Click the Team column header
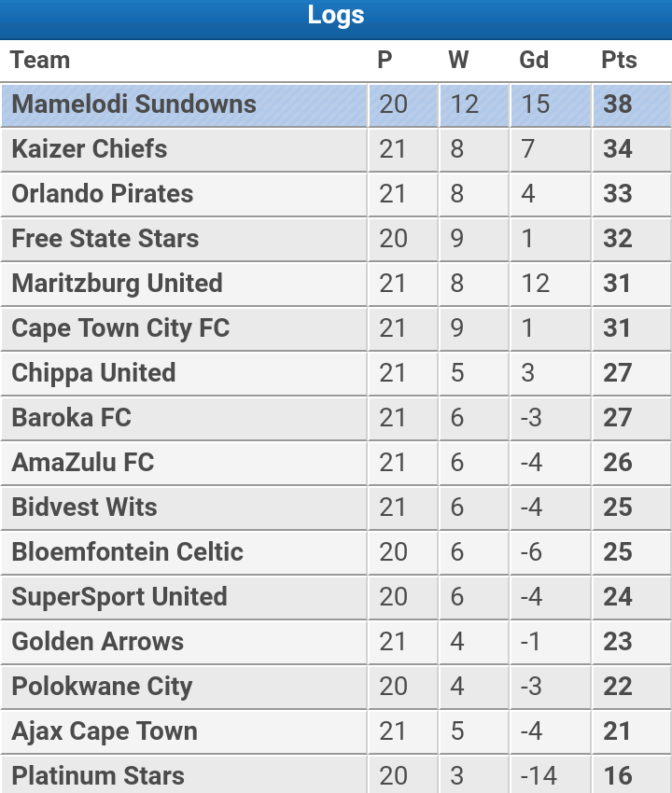Viewport: 672px width, 793px height. [40, 61]
